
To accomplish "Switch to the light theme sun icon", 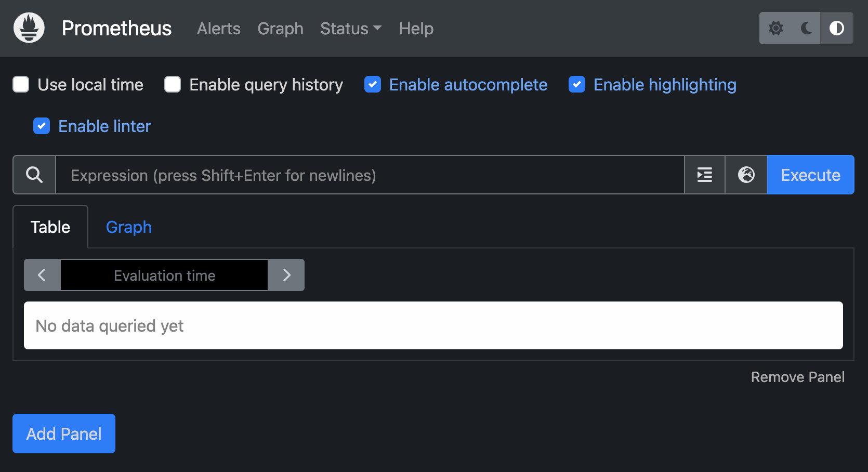I will 775,28.
